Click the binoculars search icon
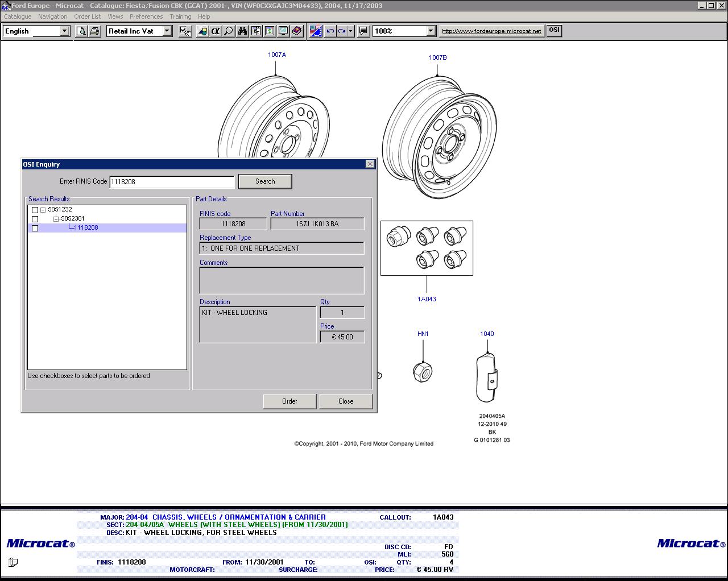Viewport: 728px width, 581px height. (243, 31)
